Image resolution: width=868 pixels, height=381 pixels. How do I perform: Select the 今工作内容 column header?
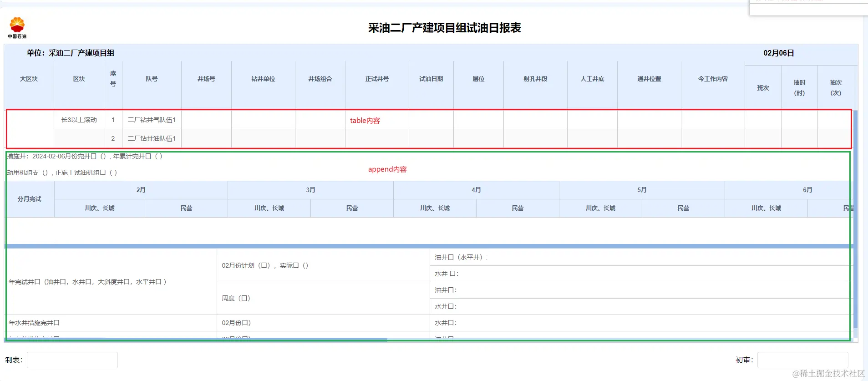(x=713, y=79)
